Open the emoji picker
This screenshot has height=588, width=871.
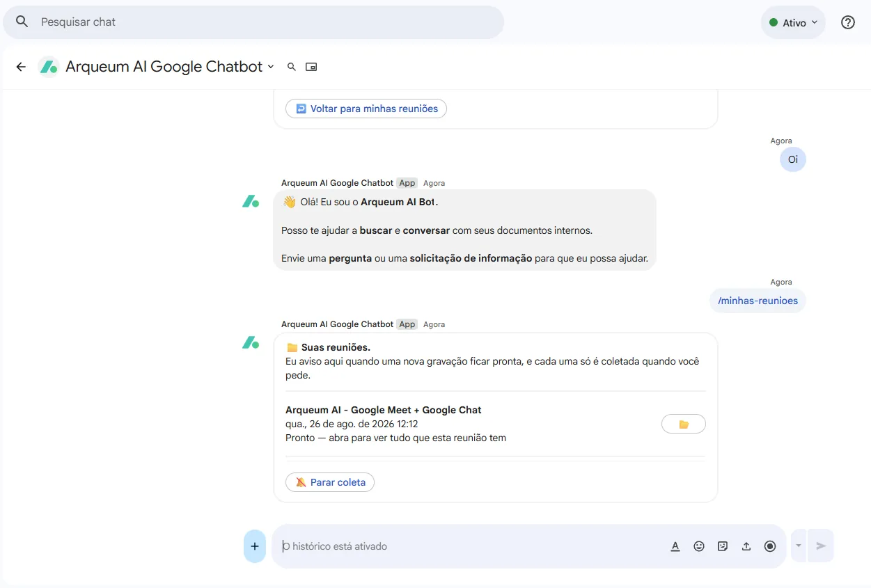tap(699, 546)
